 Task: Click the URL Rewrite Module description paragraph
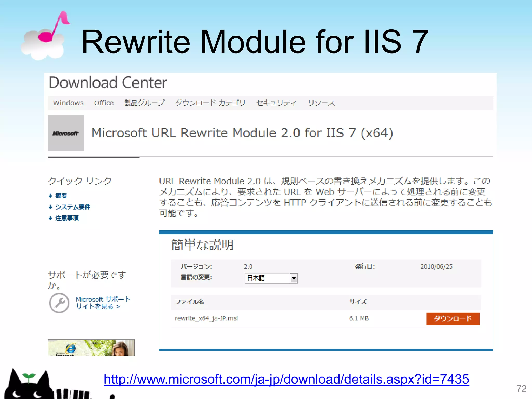pyautogui.click(x=326, y=197)
